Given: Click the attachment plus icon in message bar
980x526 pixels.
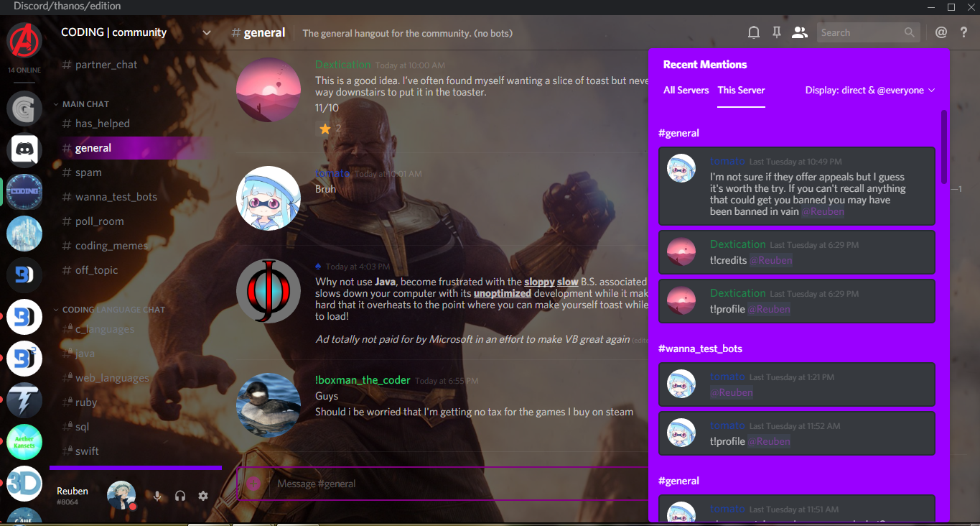Looking at the screenshot, I should click(253, 484).
